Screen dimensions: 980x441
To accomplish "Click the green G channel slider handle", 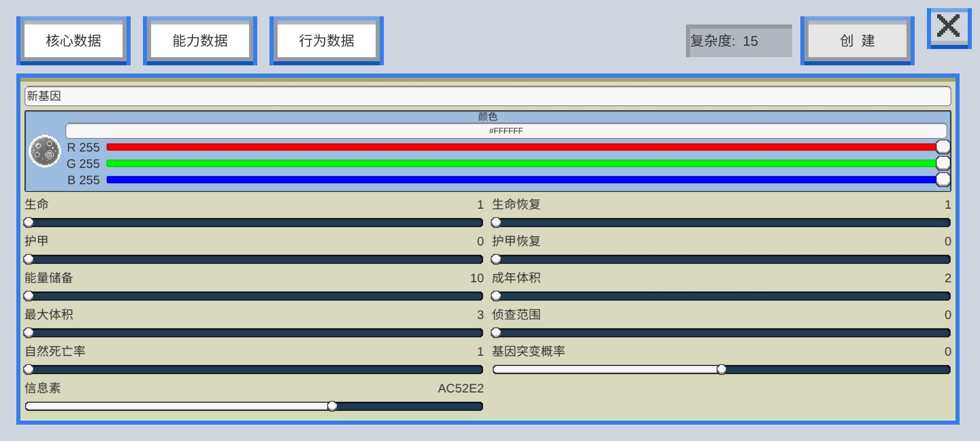I will tap(943, 163).
